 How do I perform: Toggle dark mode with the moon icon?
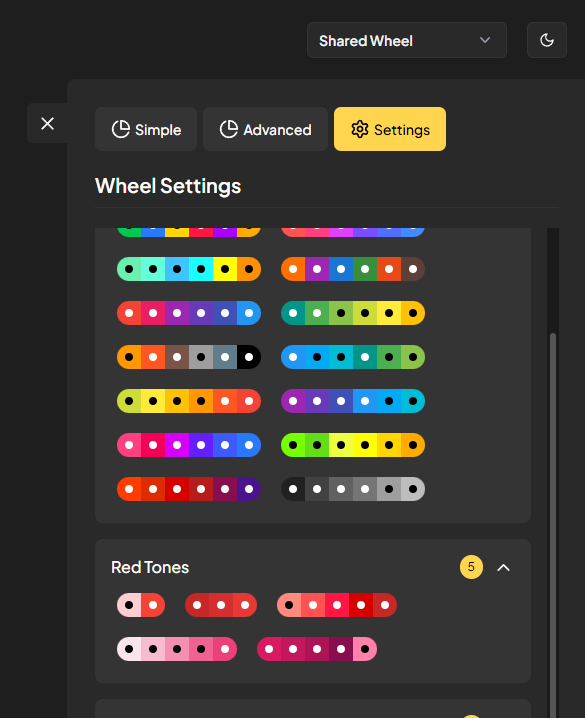547,40
